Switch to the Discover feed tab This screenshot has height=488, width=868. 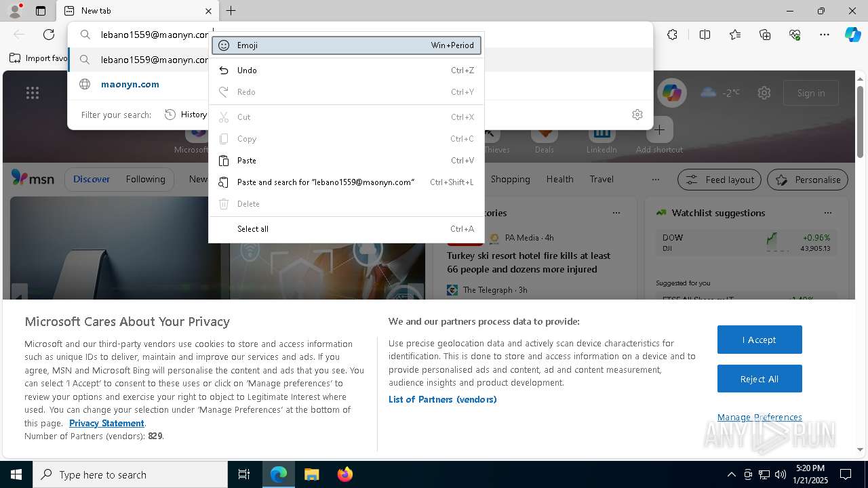tap(92, 179)
